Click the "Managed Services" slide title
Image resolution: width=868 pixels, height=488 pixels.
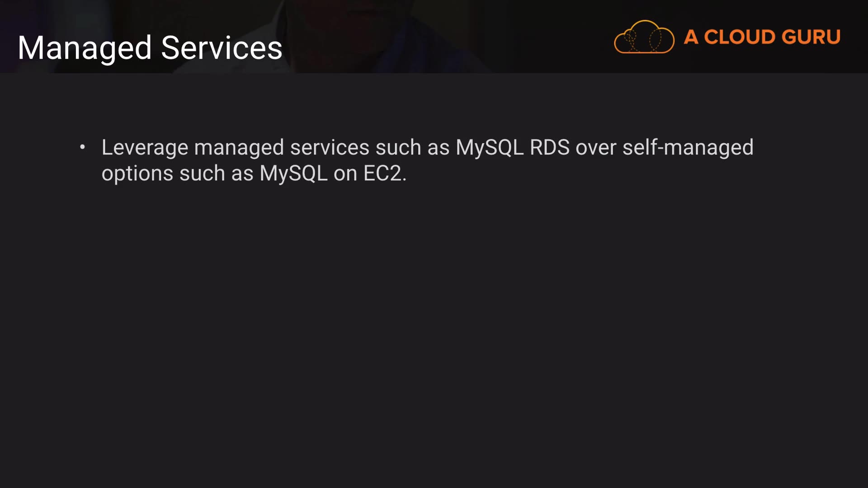[150, 48]
